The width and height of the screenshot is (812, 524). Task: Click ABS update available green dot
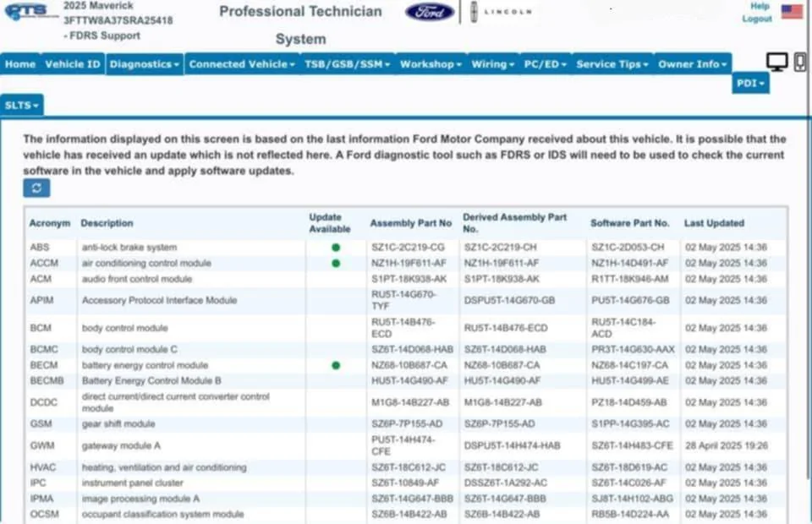(336, 248)
